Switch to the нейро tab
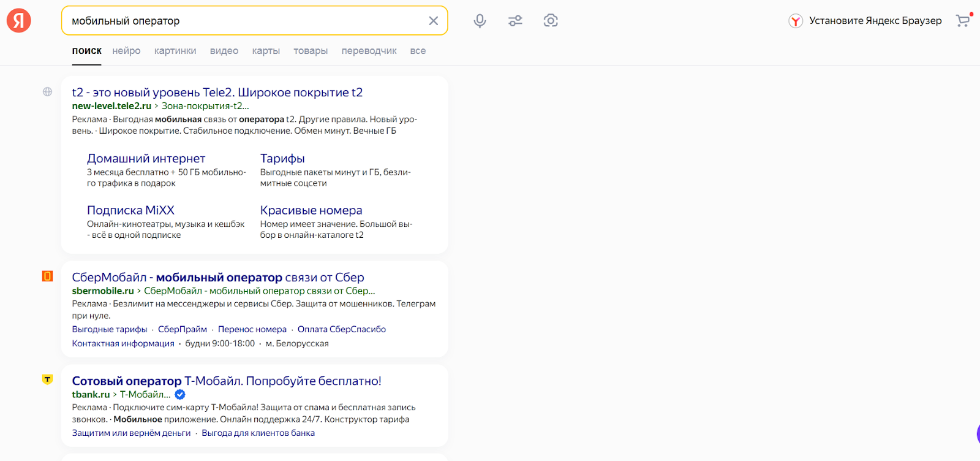 coord(126,51)
